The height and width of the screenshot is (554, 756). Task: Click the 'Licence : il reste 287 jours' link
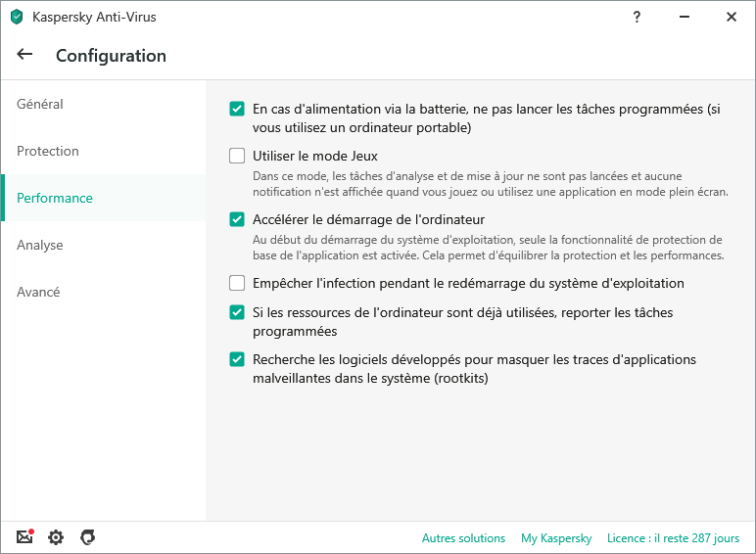point(674,538)
